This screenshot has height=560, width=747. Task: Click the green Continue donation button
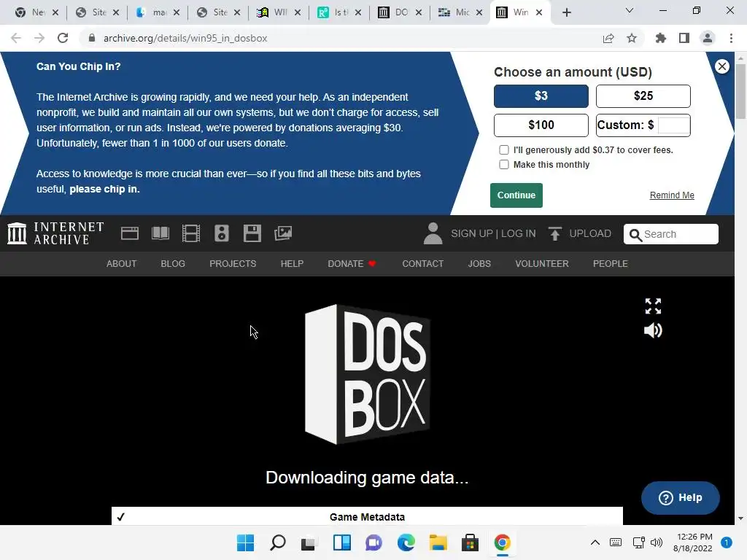coord(516,195)
